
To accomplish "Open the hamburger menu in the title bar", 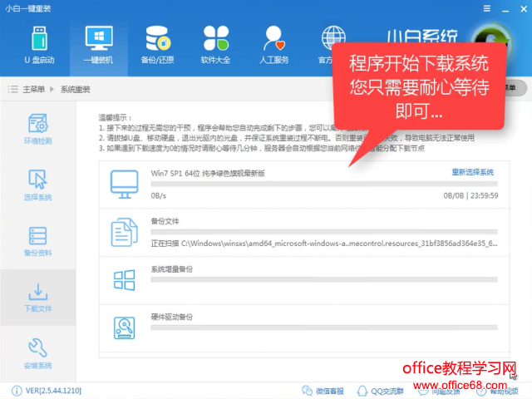I will (x=487, y=8).
